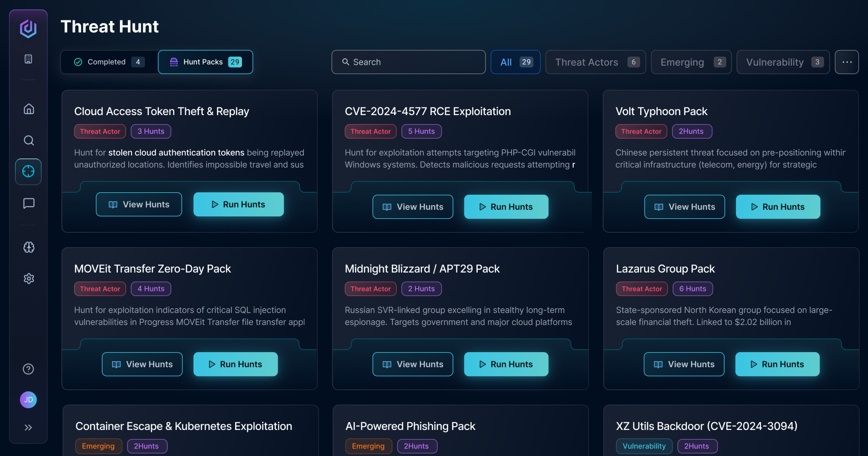Click the All 29 filter chip

[515, 62]
